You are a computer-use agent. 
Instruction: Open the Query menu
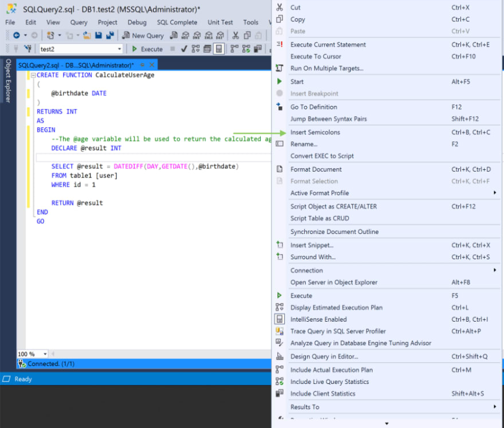coord(79,22)
